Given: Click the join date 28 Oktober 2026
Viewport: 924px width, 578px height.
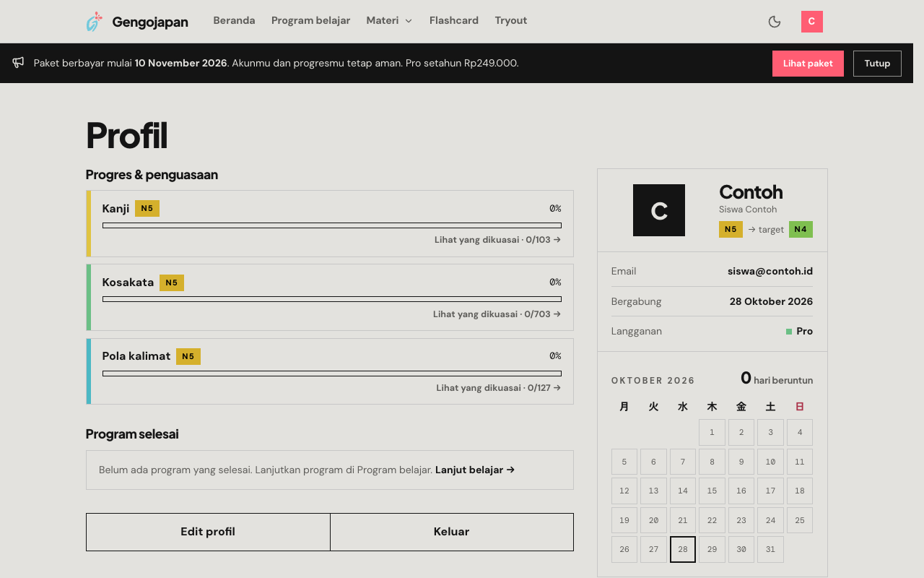Looking at the screenshot, I should click(x=771, y=301).
